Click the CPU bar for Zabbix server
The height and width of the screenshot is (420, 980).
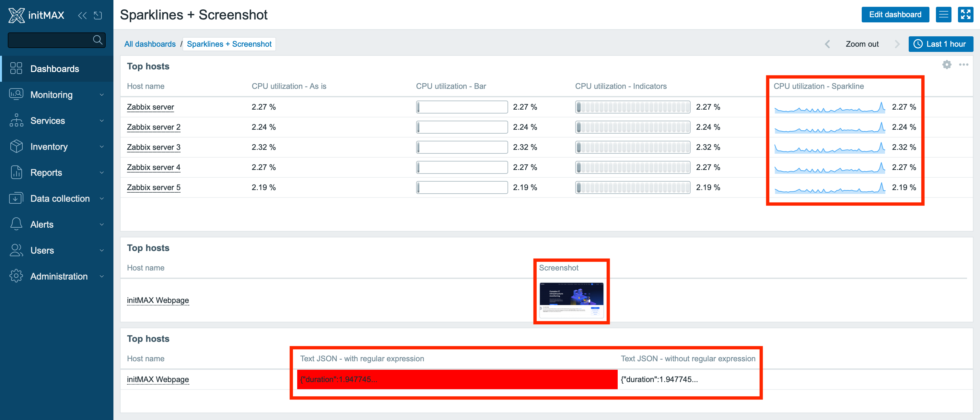(462, 107)
